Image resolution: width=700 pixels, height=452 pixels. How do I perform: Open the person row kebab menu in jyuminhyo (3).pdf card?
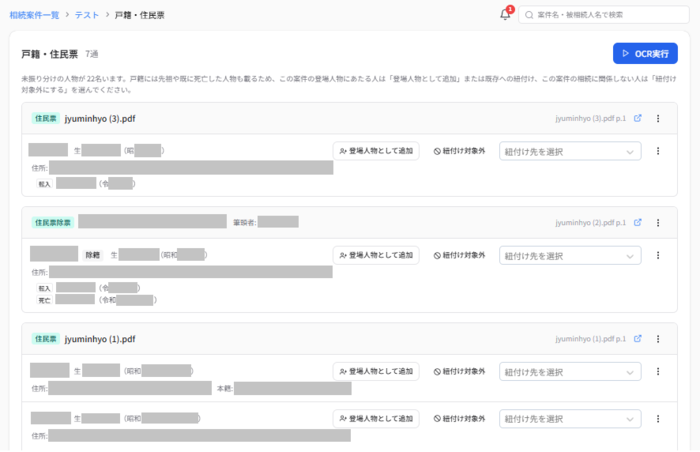click(658, 151)
